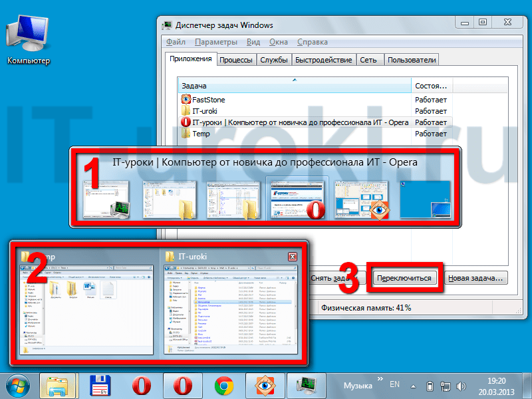Launch Chrome from the taskbar
The width and height of the screenshot is (532, 399).
[224, 386]
